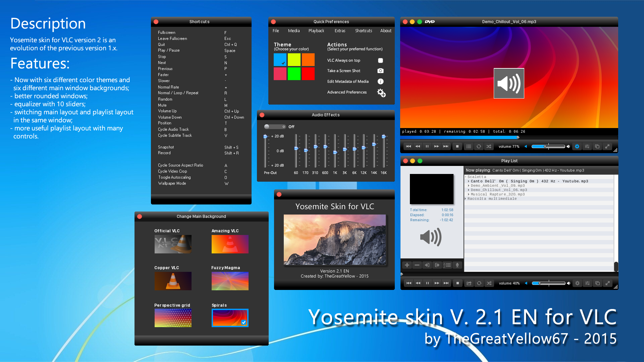Add item with plus icon in Play List
The image size is (644, 362).
tap(407, 265)
